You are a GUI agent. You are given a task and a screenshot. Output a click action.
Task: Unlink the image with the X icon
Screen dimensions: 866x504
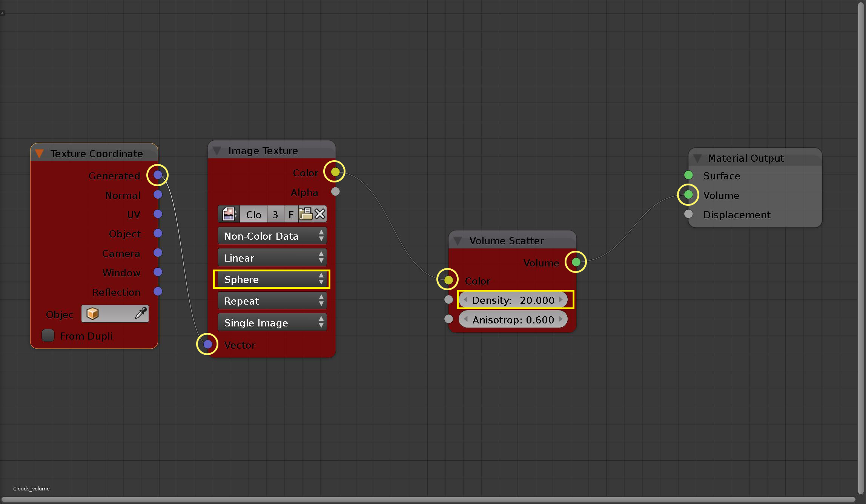point(320,214)
